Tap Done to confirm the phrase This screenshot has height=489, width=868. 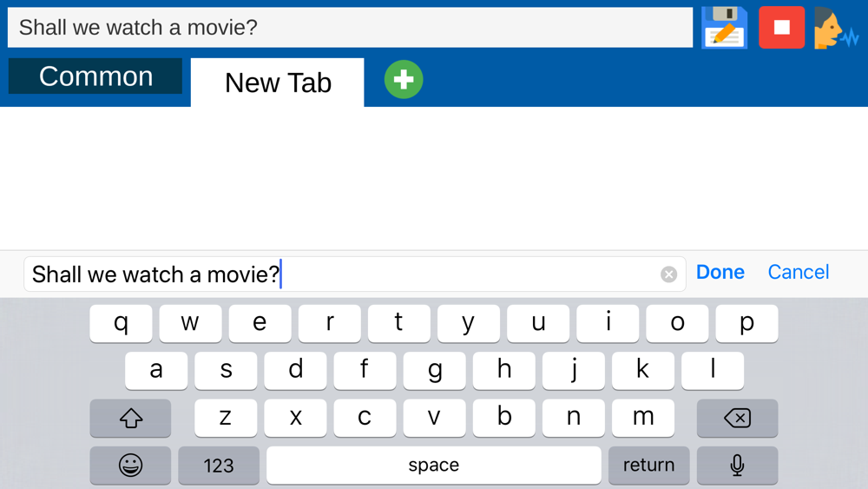(x=720, y=272)
